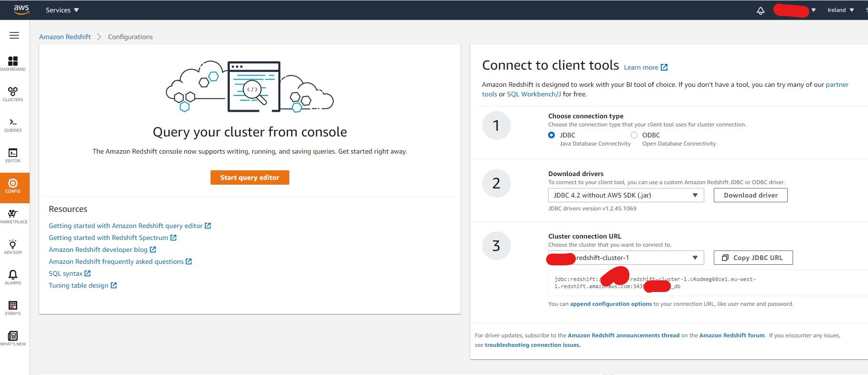The height and width of the screenshot is (375, 868).
Task: Click Download driver button
Action: click(751, 195)
